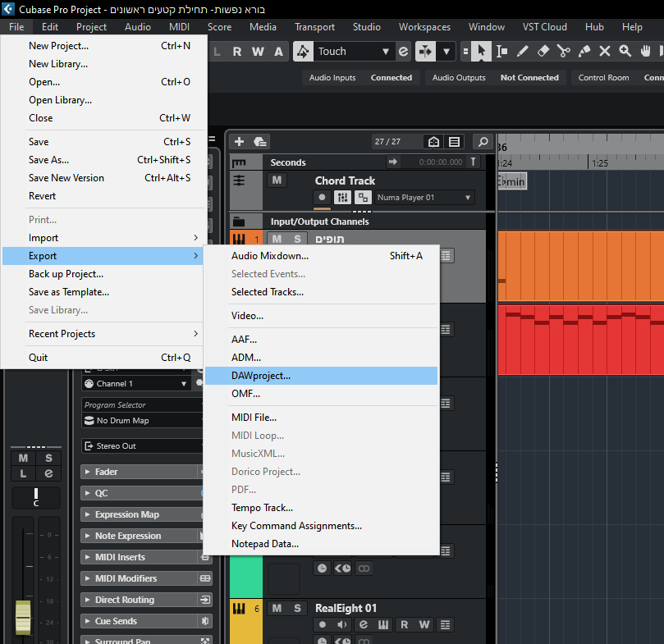Click the Cubase logo in the title bar
Image resolution: width=664 pixels, height=644 pixels.
click(x=8, y=9)
